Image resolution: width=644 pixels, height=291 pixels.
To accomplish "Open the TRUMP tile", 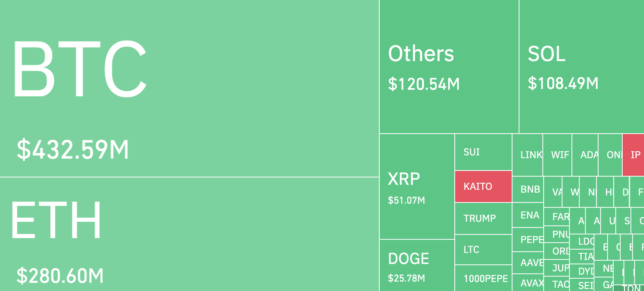I will coord(483,218).
